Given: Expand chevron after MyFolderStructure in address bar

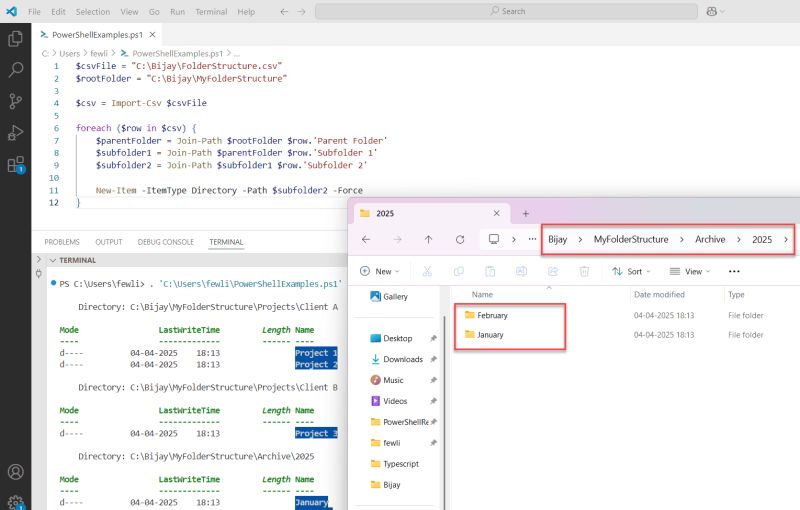Looking at the screenshot, I should click(681, 239).
